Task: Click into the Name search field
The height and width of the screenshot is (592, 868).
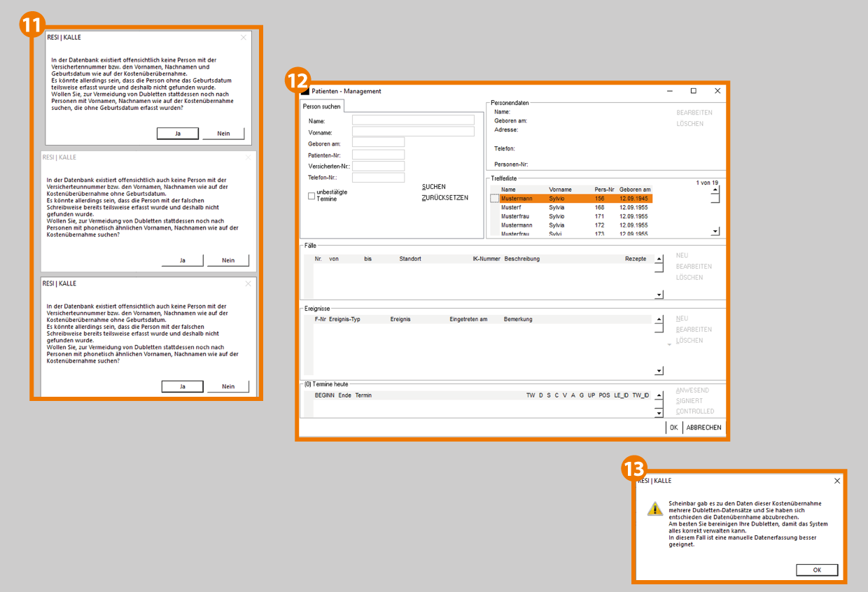Action: coord(413,120)
